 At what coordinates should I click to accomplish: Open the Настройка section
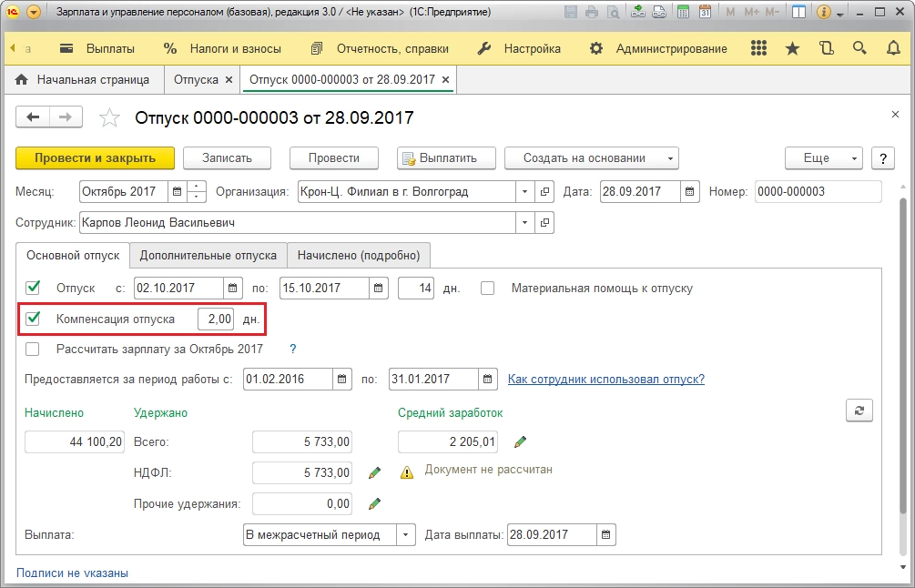(x=519, y=49)
